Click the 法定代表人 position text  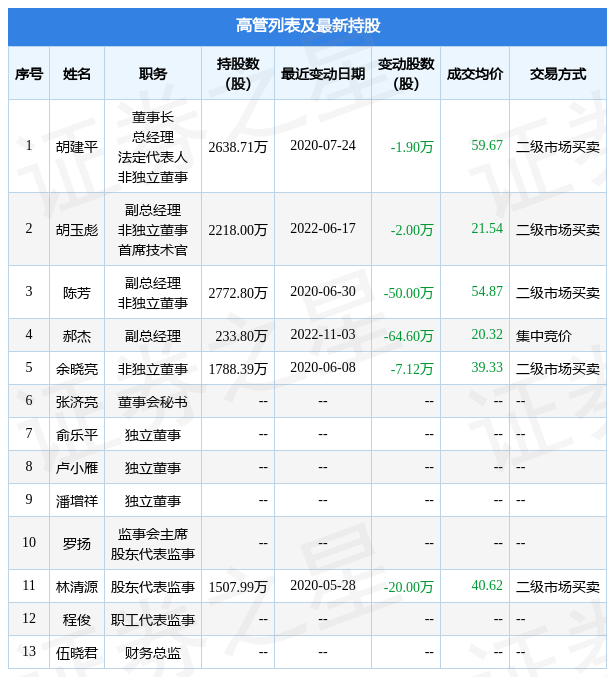point(153,157)
